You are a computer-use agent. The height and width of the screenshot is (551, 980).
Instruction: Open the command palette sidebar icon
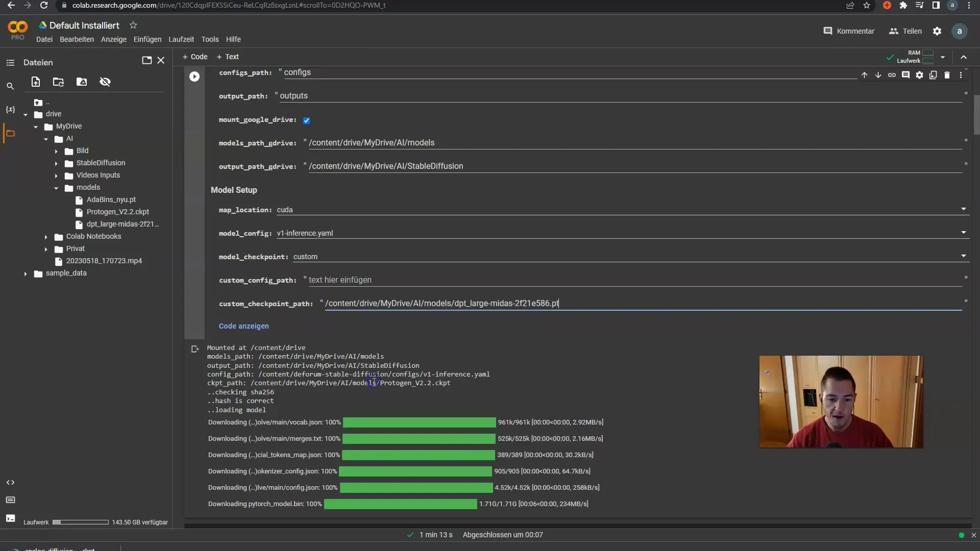coord(10,500)
